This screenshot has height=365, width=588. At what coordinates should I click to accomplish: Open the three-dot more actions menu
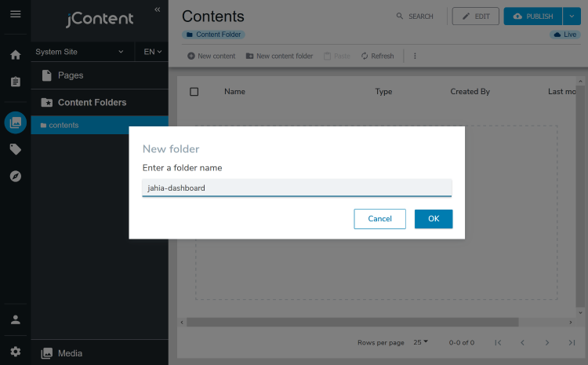[415, 56]
